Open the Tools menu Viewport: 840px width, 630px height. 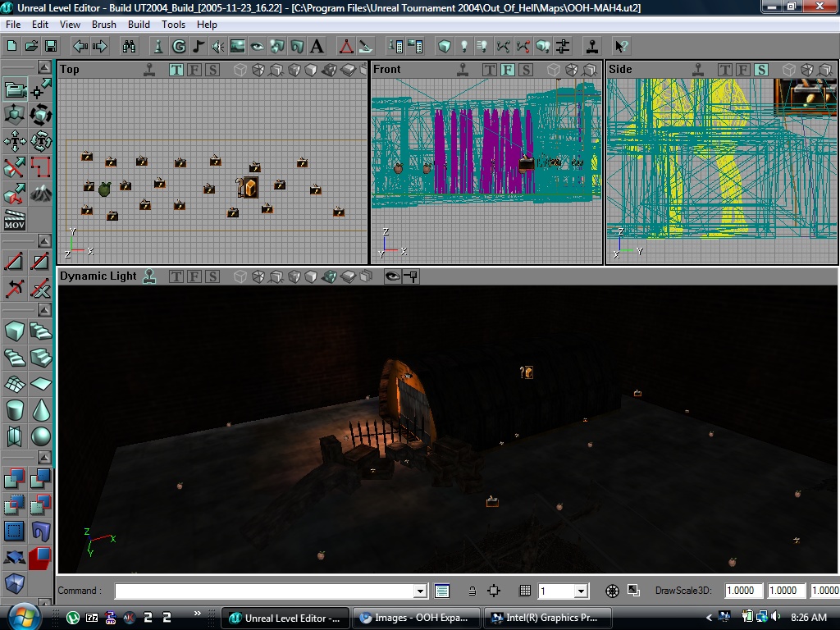(174, 25)
